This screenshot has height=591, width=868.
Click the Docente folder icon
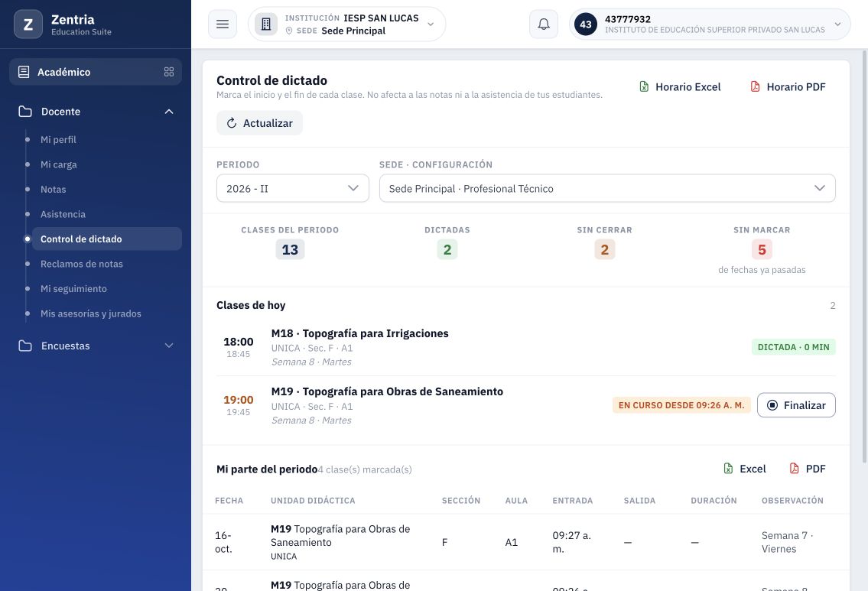(x=25, y=112)
